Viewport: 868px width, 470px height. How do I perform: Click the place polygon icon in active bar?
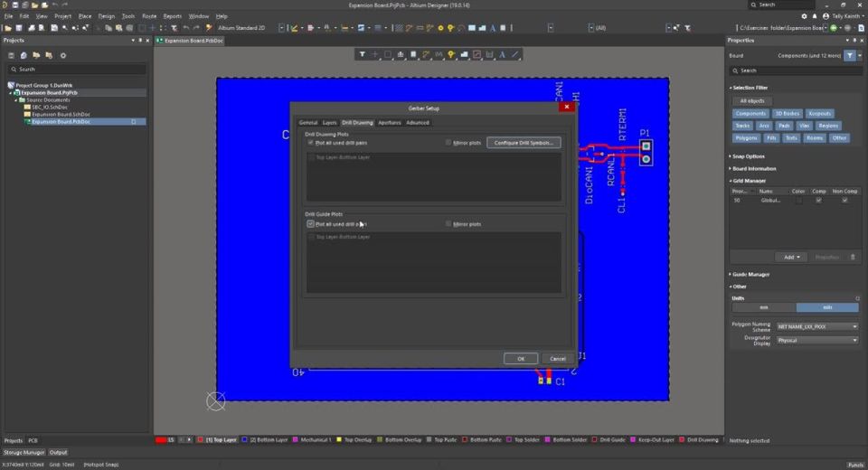pos(464,54)
